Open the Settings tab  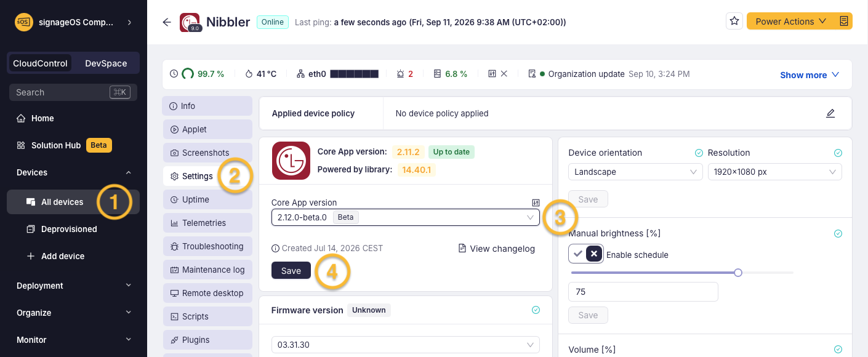(x=207, y=176)
